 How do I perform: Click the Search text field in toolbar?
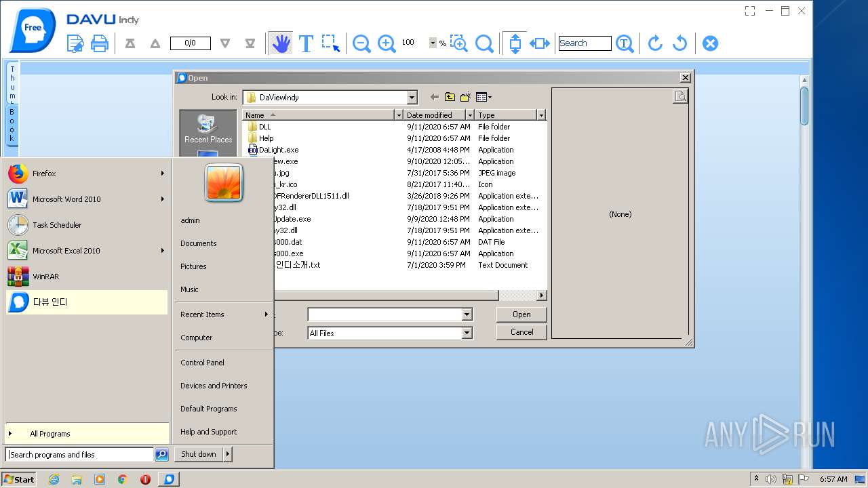pos(585,43)
